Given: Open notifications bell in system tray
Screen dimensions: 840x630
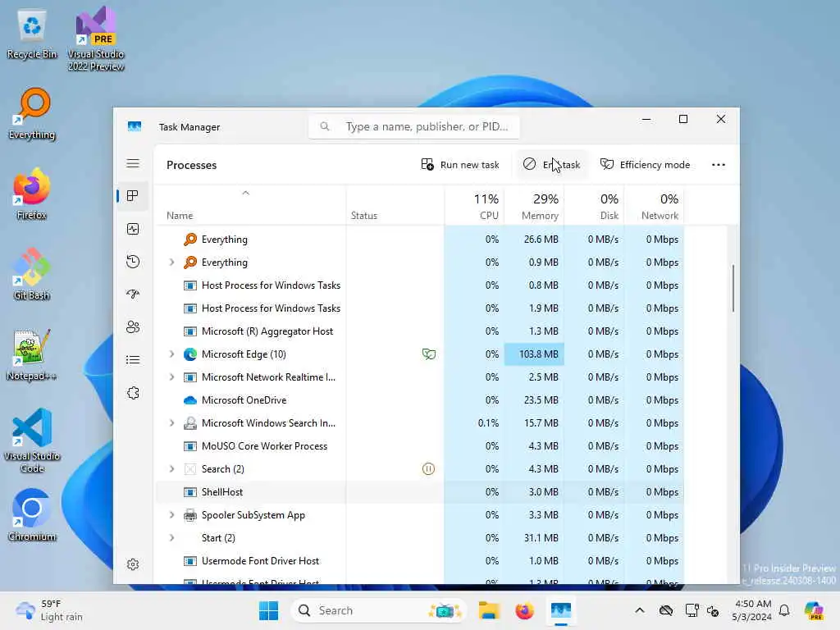Looking at the screenshot, I should coord(784,610).
